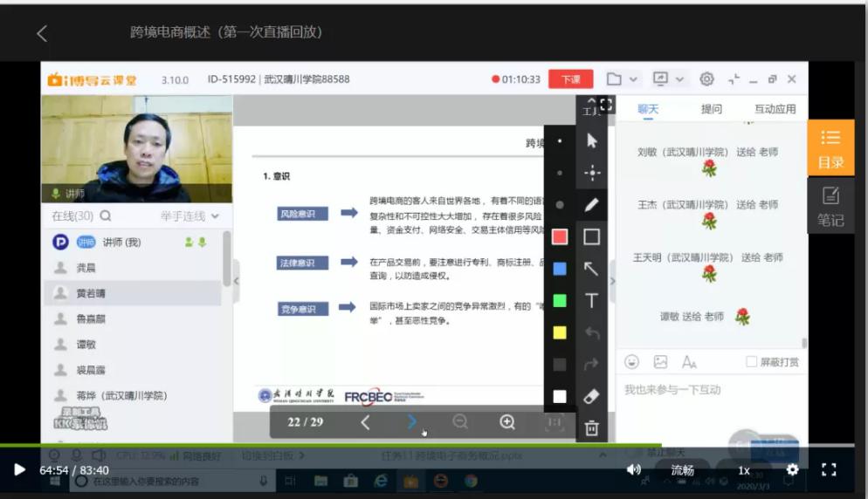868x499 pixels.
Task: Play the recorded video
Action: (19, 470)
